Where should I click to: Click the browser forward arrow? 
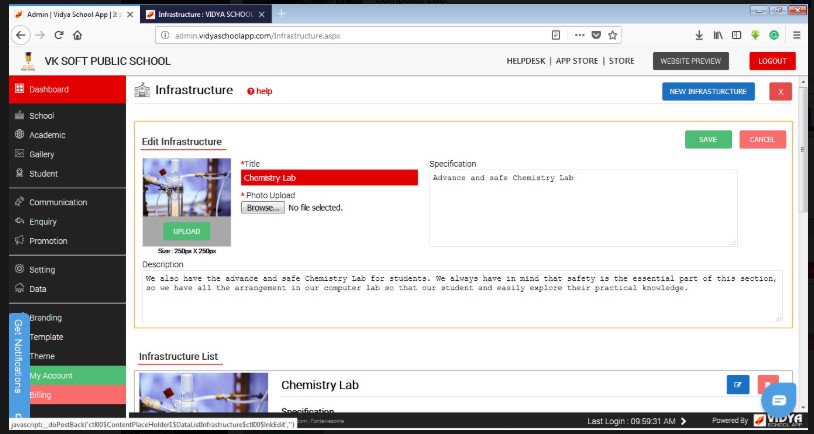pos(40,35)
